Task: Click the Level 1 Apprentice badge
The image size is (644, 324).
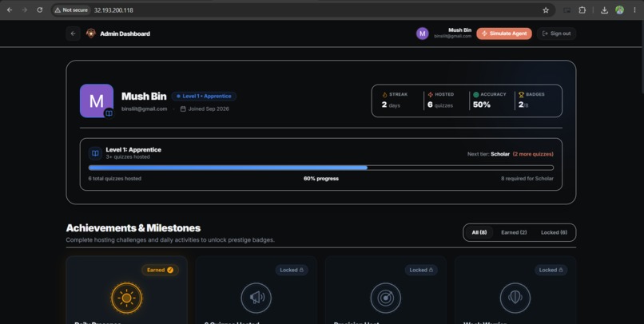Action: (x=204, y=96)
